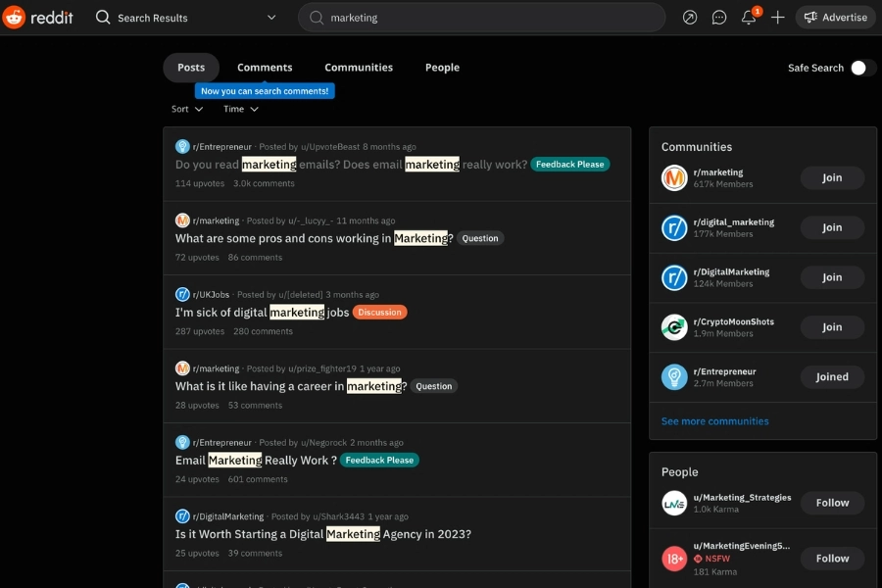The image size is (882, 588).
Task: Join the r/DigitalMarketing community
Action: point(832,277)
